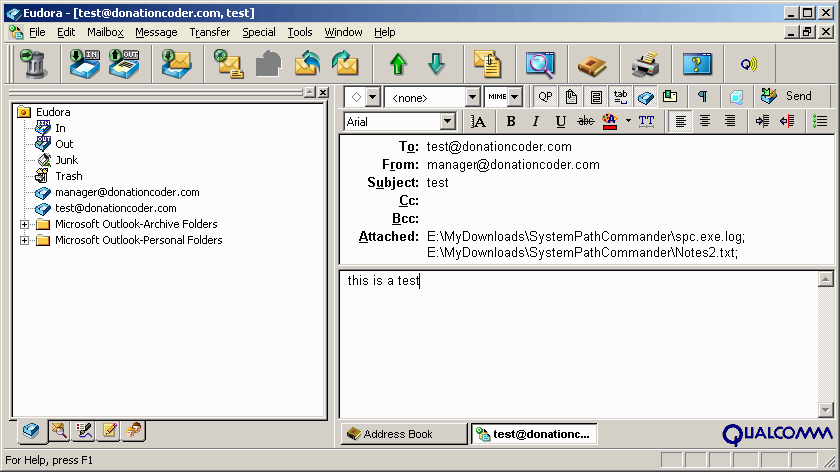Image resolution: width=840 pixels, height=472 pixels.
Task: Toggle Strikethrough formatting
Action: coord(586,122)
